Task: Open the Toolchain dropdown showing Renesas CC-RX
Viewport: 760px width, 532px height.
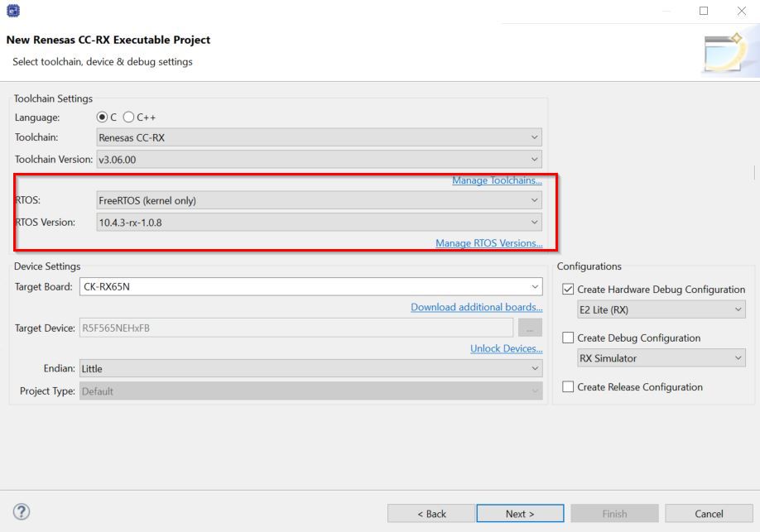Action: click(319, 137)
